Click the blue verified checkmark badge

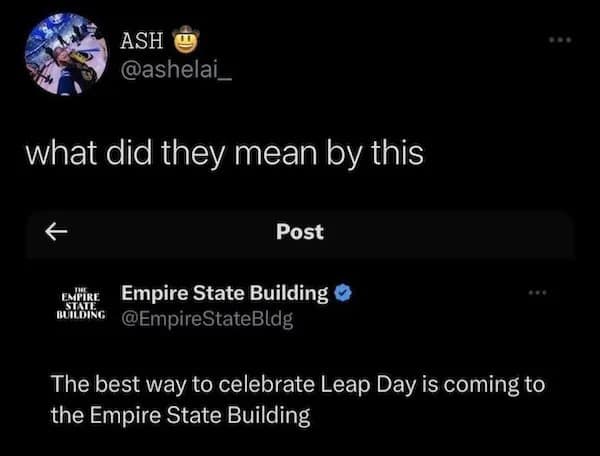(x=342, y=293)
